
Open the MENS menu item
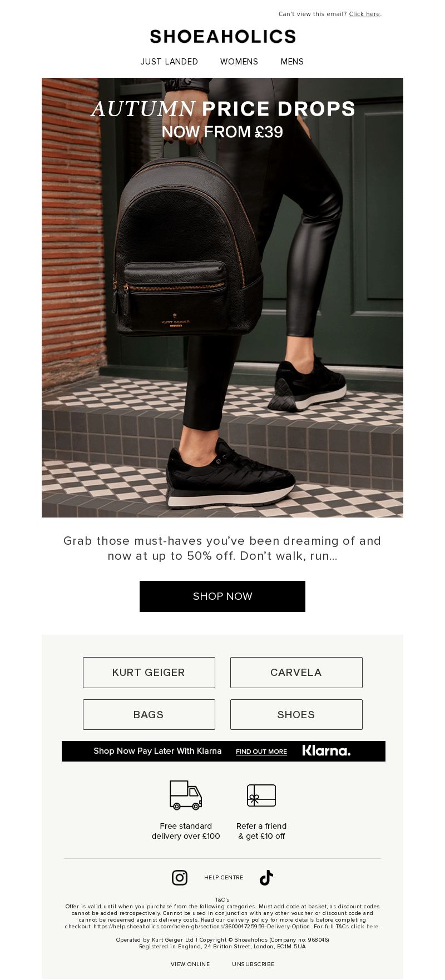click(x=292, y=62)
